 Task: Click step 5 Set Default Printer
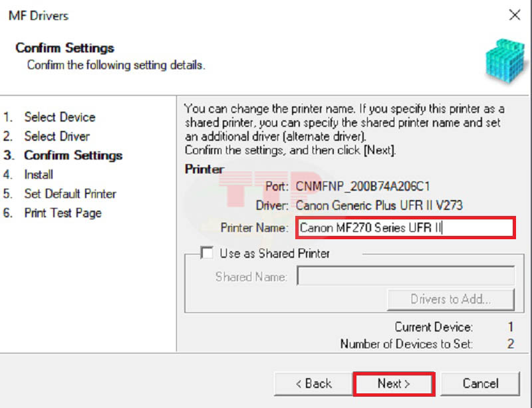[70, 193]
